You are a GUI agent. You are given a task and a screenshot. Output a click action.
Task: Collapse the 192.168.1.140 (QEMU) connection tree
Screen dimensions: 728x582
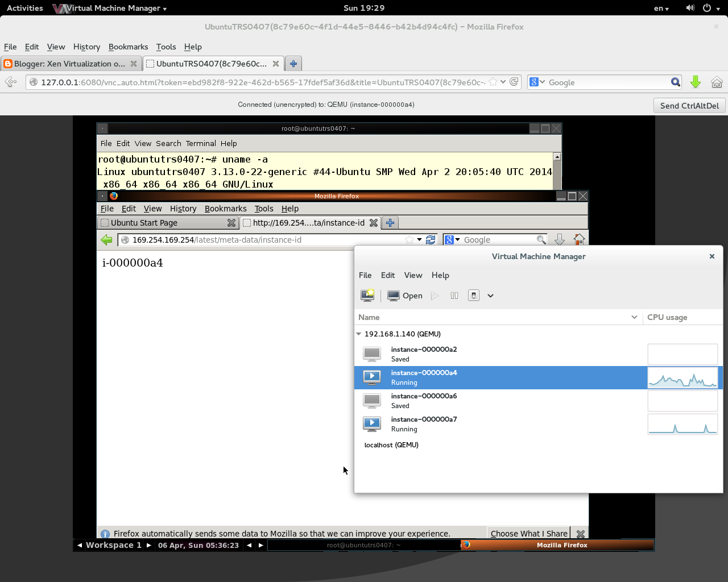359,334
